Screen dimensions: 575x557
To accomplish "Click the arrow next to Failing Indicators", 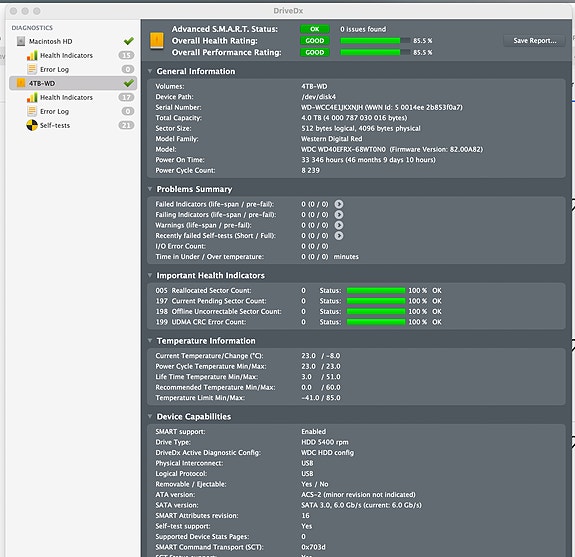I will pos(339,215).
